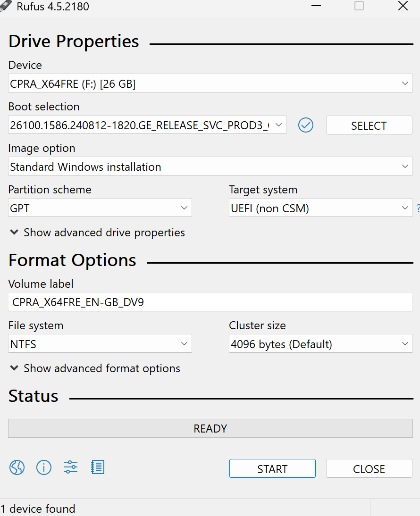The image size is (420, 516).
Task: Click the 'Cluster size' label
Action: [257, 325]
